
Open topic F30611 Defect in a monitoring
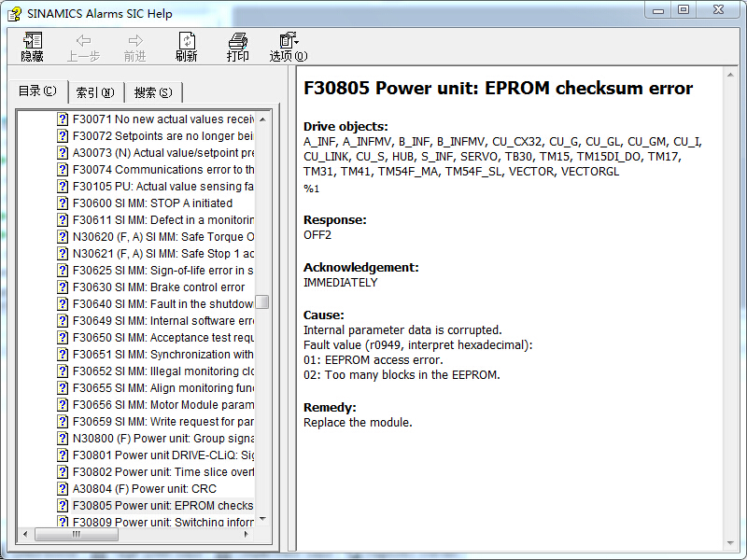click(x=162, y=219)
